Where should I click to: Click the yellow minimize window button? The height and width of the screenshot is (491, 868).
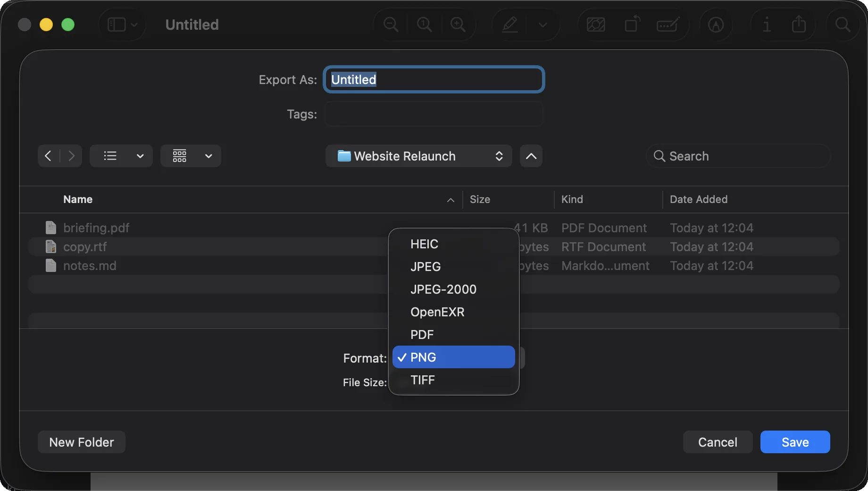[x=46, y=25]
